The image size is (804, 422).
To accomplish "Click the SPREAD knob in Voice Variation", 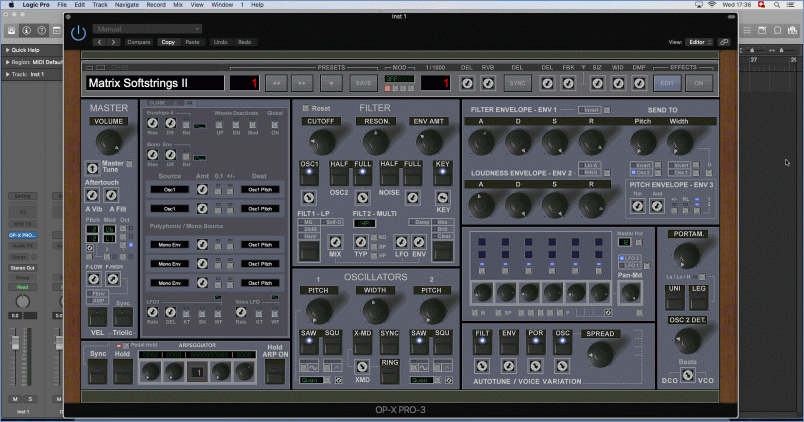I will (600, 353).
